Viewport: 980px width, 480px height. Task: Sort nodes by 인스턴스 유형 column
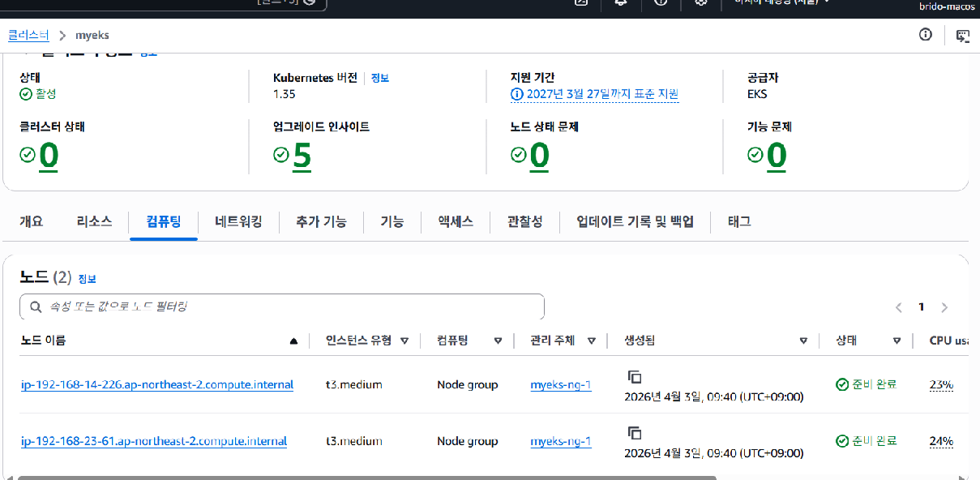click(x=404, y=341)
